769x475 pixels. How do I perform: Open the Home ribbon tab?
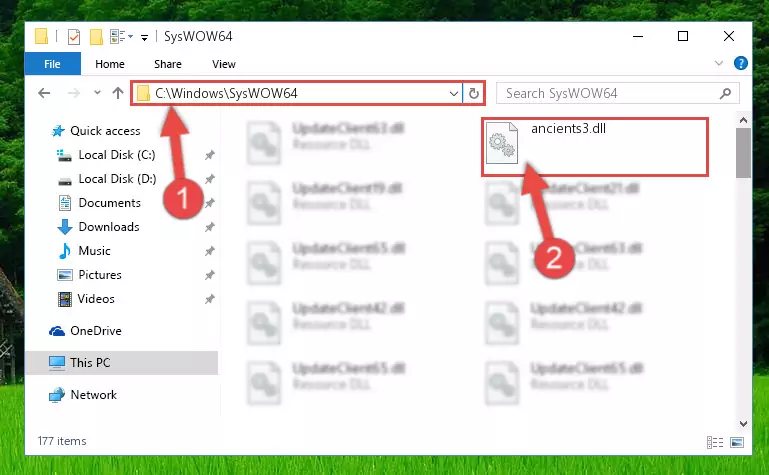tap(110, 64)
